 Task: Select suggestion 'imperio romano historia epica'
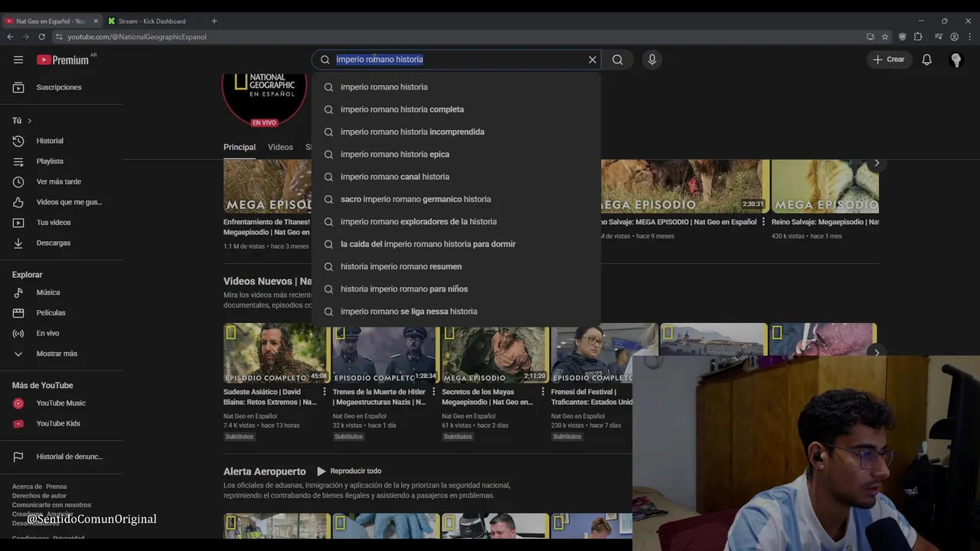coord(456,154)
